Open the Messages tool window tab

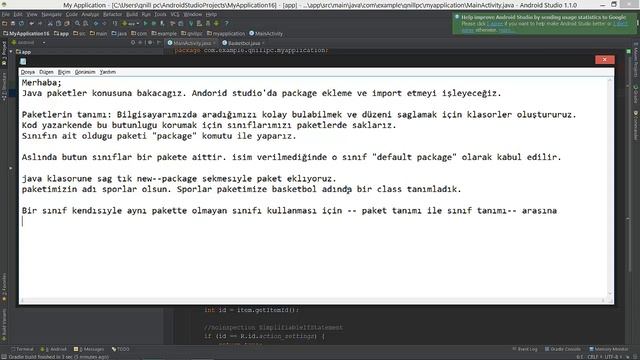click(89, 349)
